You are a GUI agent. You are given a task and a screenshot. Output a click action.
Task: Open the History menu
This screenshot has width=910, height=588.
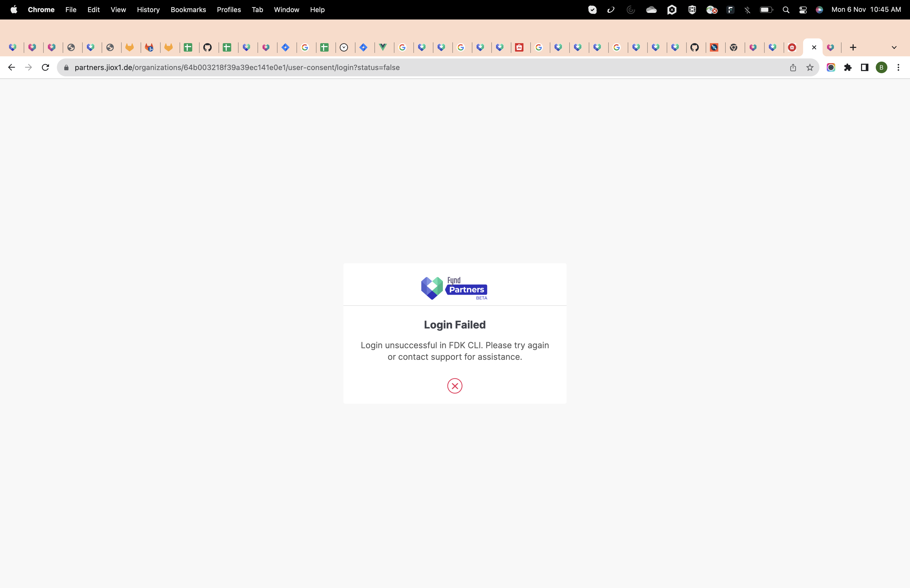pyautogui.click(x=148, y=9)
